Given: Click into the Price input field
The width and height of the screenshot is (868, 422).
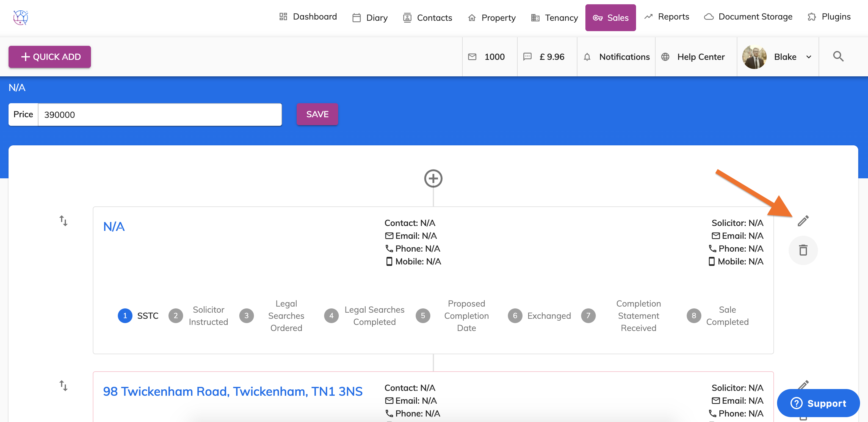Looking at the screenshot, I should pyautogui.click(x=160, y=115).
